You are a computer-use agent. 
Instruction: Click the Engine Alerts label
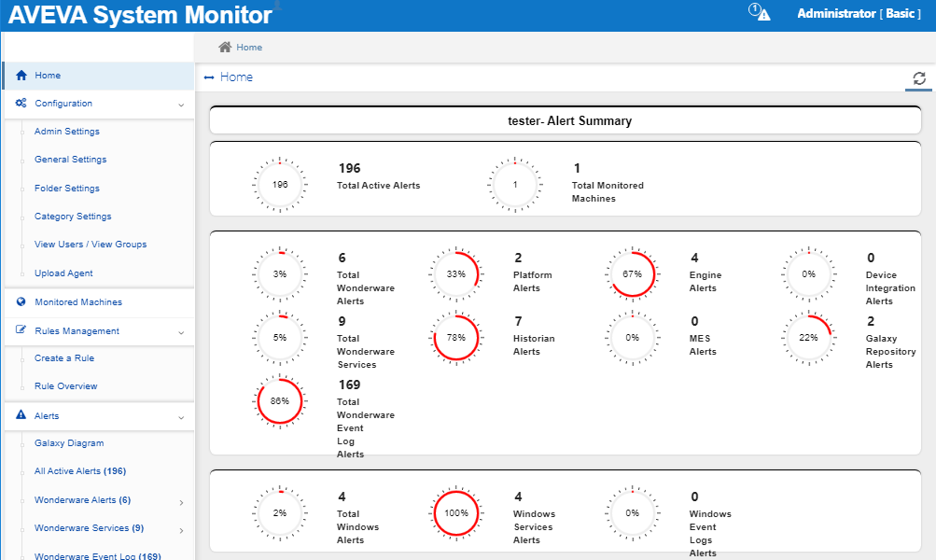tap(705, 281)
